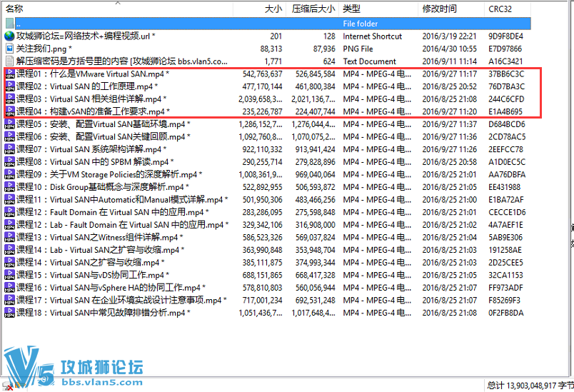This screenshot has height=392, width=574.
Task: Select 课程13：Virtual SAN之Witness组件详解.mp4
Action: [99, 237]
